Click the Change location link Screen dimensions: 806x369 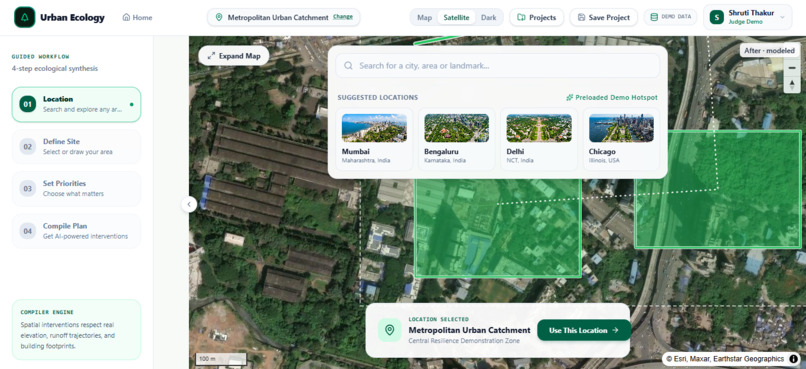pyautogui.click(x=343, y=17)
